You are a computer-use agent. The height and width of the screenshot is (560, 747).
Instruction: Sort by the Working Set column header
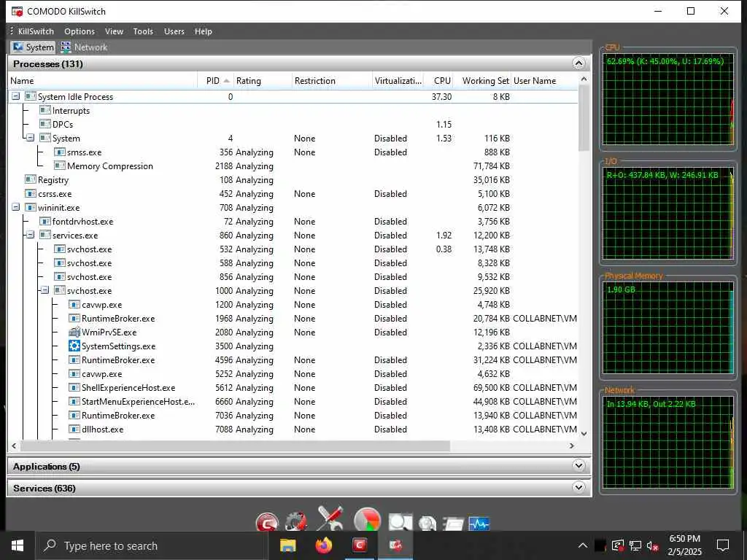pos(484,81)
